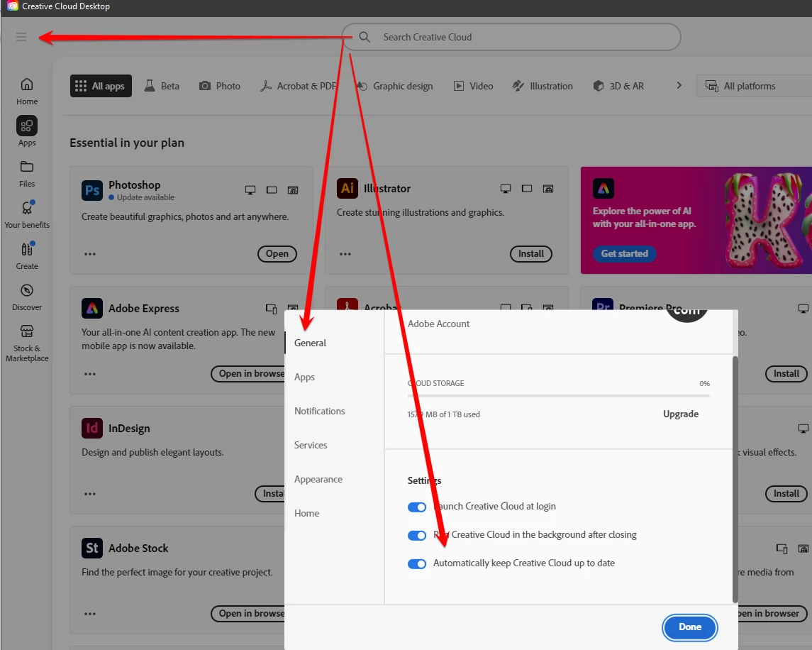This screenshot has height=650, width=812.
Task: Toggle Launch Creative Cloud at login
Action: click(x=417, y=507)
